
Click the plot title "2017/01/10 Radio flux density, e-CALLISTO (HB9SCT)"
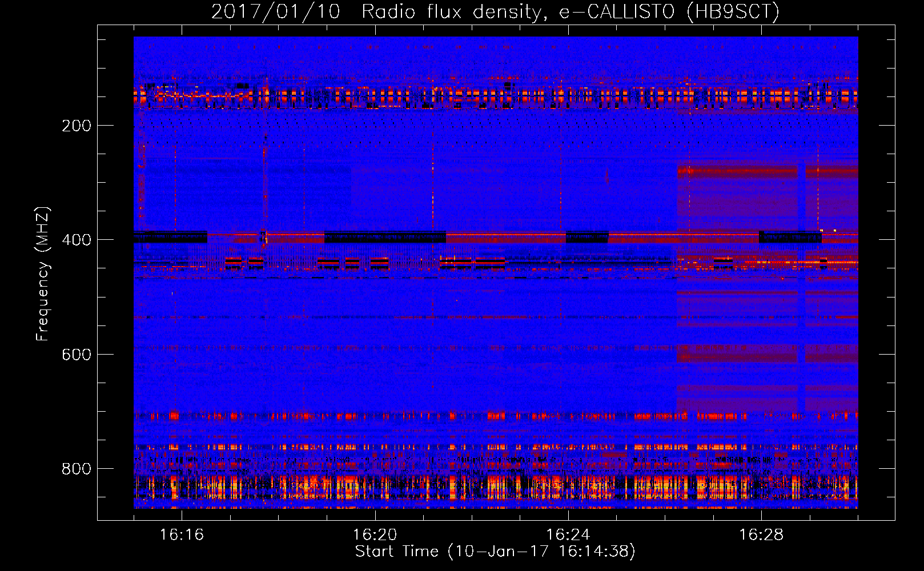[x=495, y=11]
